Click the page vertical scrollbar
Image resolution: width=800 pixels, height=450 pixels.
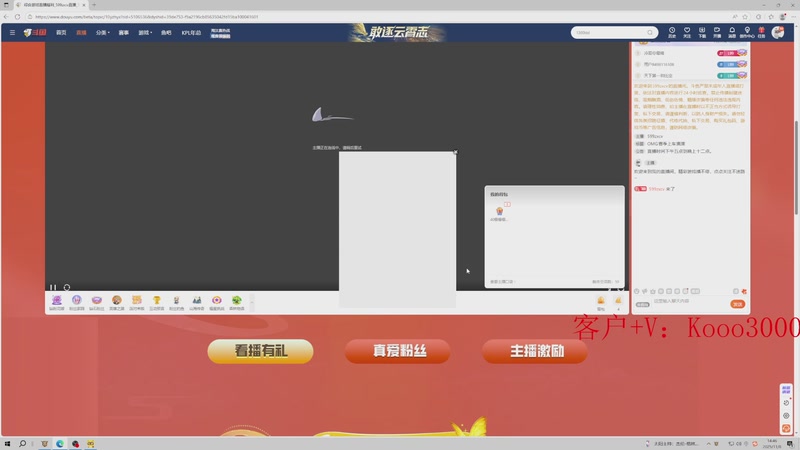[796, 168]
